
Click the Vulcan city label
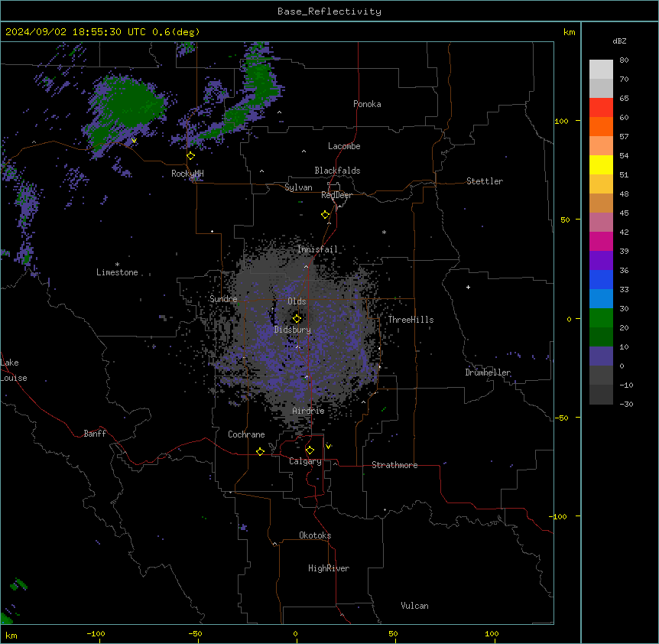click(414, 606)
